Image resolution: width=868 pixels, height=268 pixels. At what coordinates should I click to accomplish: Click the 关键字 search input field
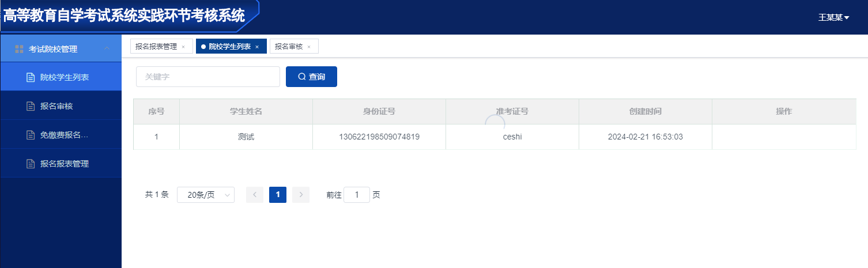click(x=207, y=77)
